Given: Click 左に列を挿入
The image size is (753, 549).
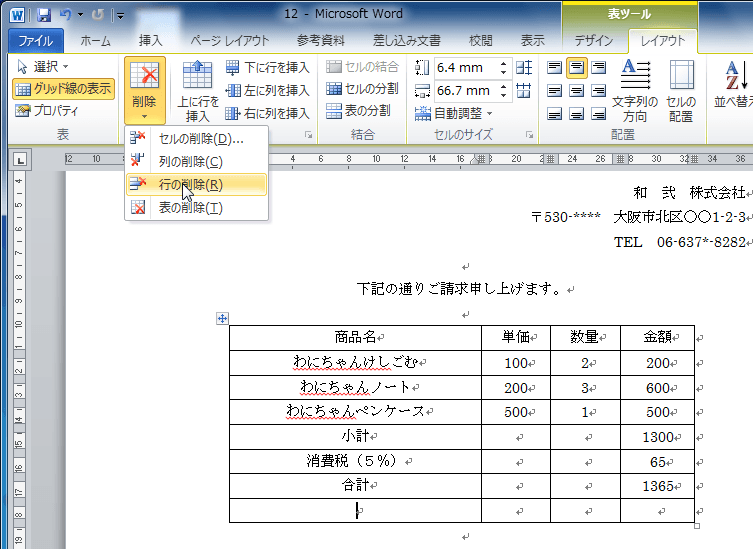Looking at the screenshot, I should tap(268, 90).
